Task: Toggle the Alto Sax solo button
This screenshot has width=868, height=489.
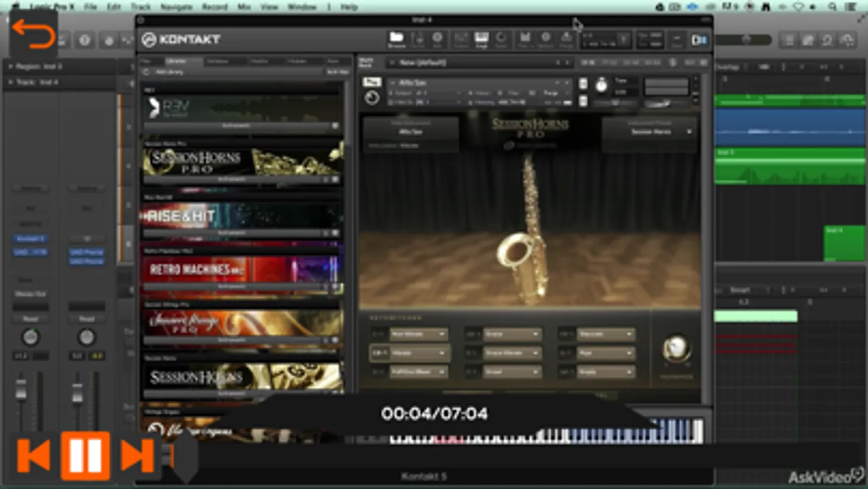Action: click(583, 83)
